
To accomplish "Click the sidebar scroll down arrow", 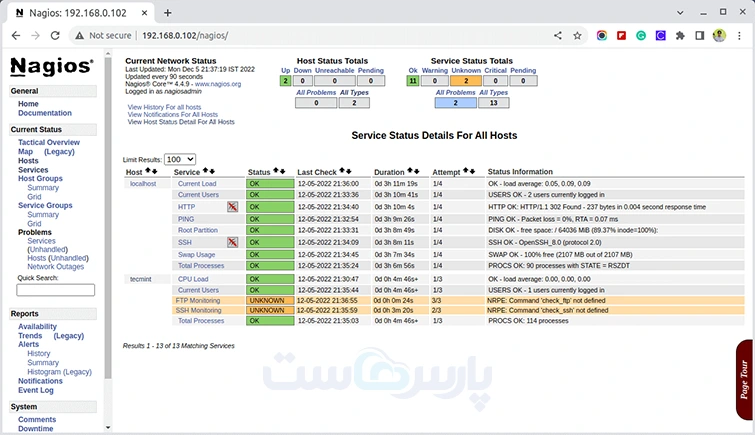I will [108, 427].
